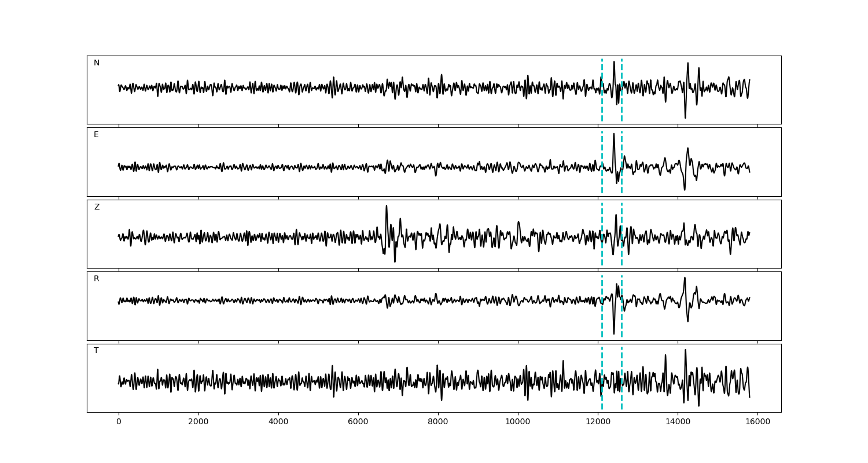Click the E component label
Viewport: 868px width, 463px height.
tap(96, 135)
